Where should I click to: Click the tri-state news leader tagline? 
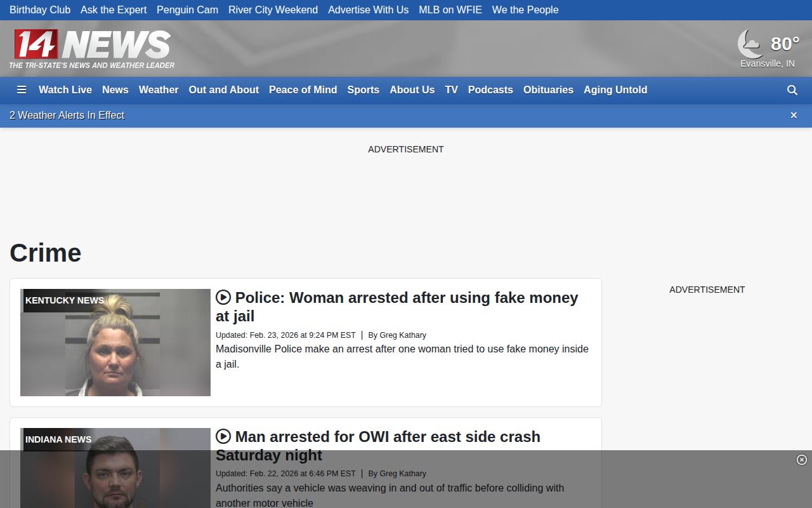point(92,65)
